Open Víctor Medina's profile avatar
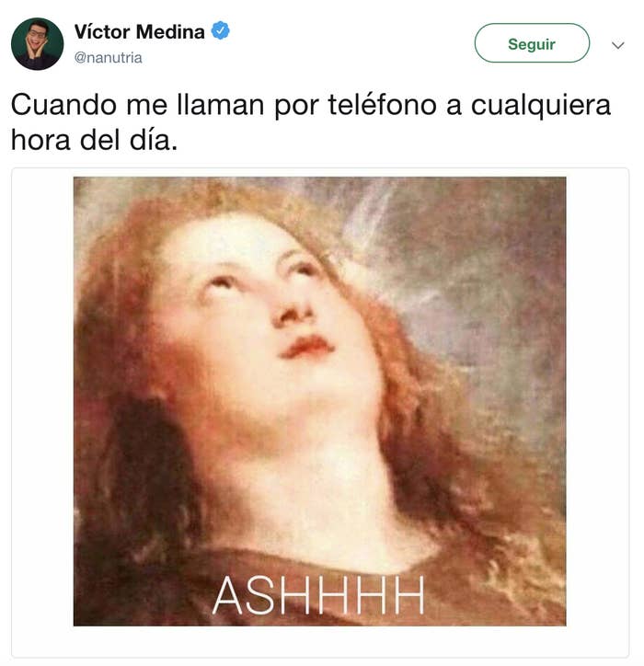The image size is (644, 666). (38, 44)
